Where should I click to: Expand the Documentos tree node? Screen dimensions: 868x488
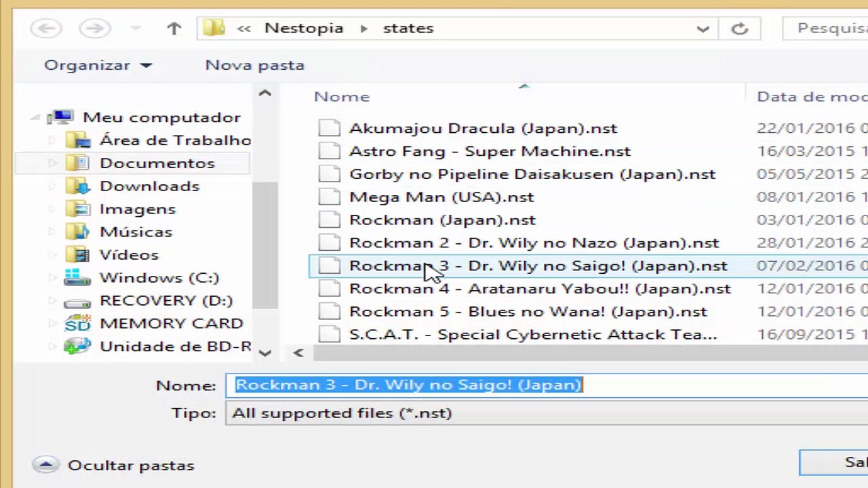pyautogui.click(x=52, y=163)
